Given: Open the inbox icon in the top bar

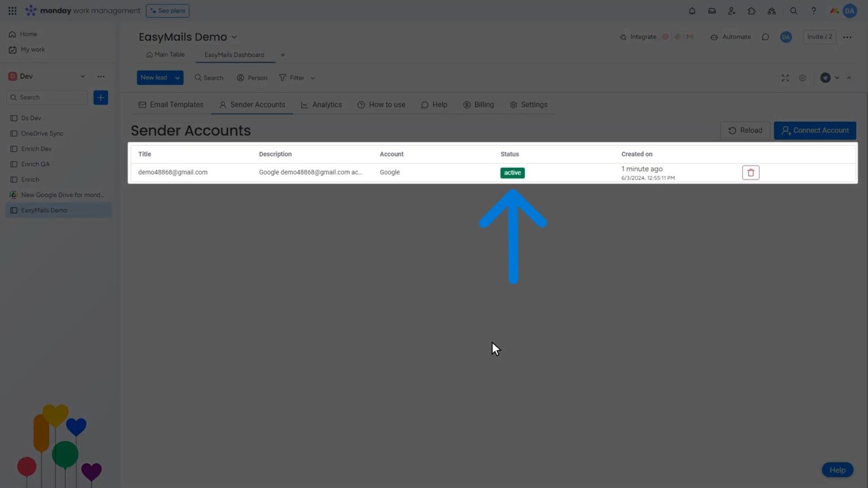Looking at the screenshot, I should tap(711, 11).
